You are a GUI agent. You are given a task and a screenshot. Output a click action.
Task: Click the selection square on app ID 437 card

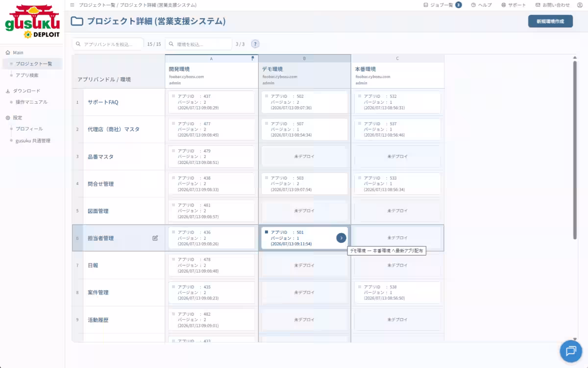tap(173, 96)
